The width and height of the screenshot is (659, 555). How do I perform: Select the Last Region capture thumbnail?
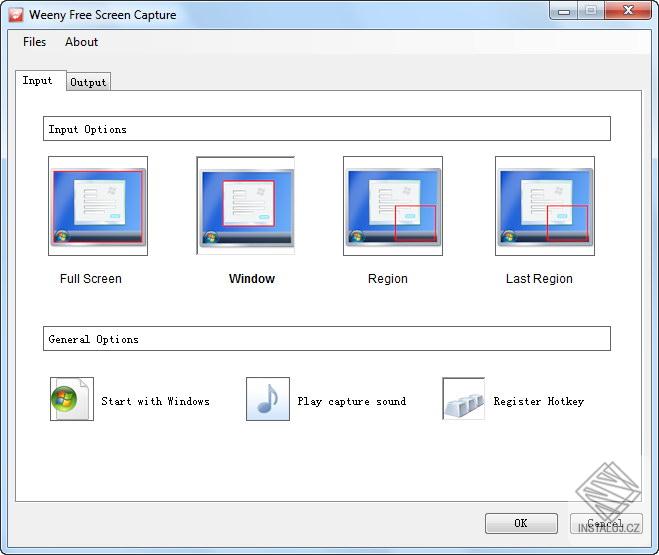(x=545, y=206)
